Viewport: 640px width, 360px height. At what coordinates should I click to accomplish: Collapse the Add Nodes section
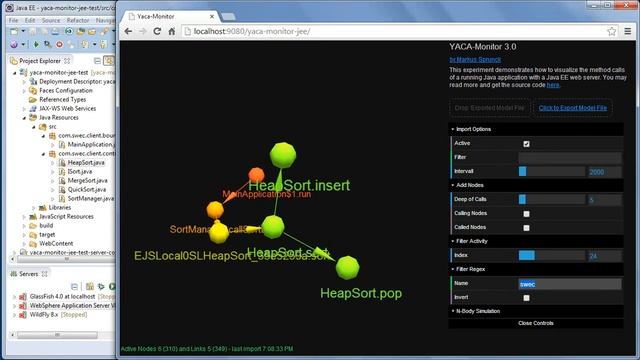(536, 185)
